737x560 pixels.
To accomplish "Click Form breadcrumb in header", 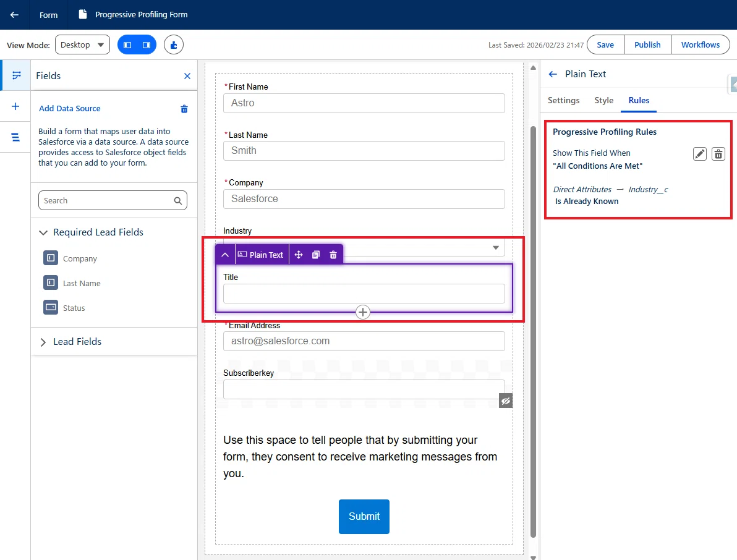I will pyautogui.click(x=48, y=15).
